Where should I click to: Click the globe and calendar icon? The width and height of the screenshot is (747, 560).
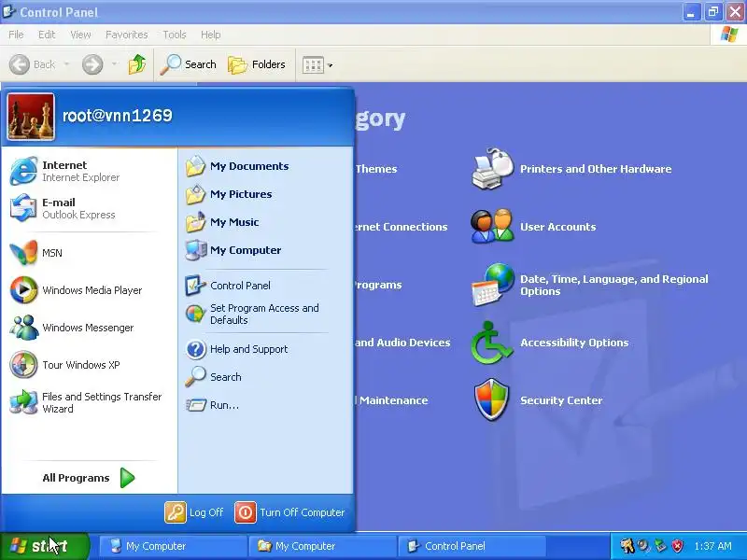[493, 285]
